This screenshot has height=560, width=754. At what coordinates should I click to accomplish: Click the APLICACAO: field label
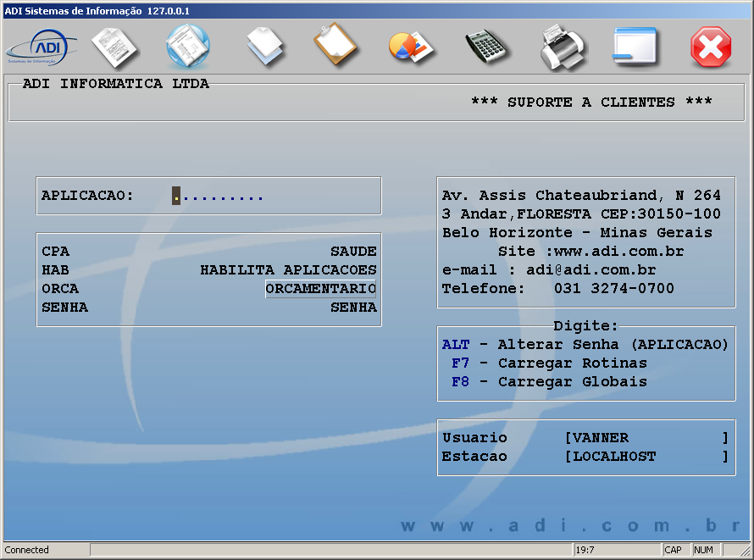click(87, 196)
